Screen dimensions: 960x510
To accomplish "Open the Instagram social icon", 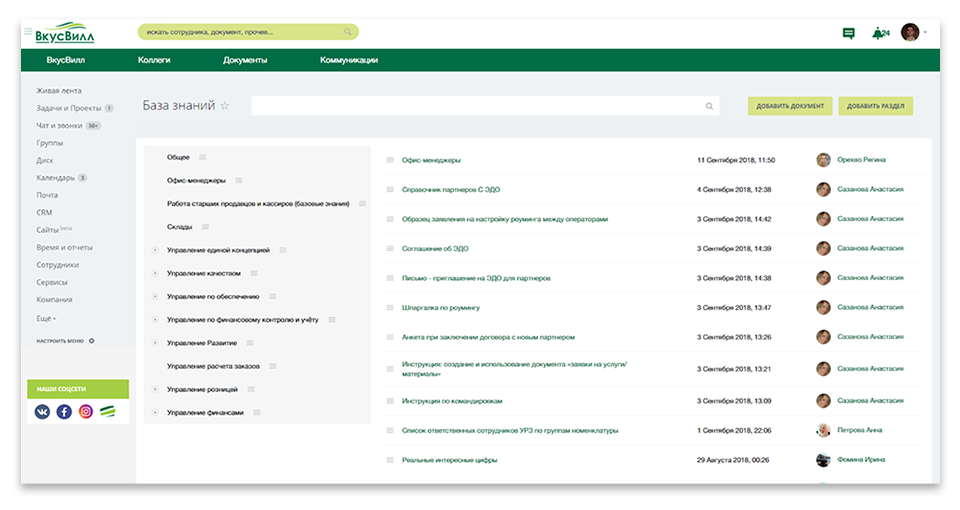I will tap(86, 411).
